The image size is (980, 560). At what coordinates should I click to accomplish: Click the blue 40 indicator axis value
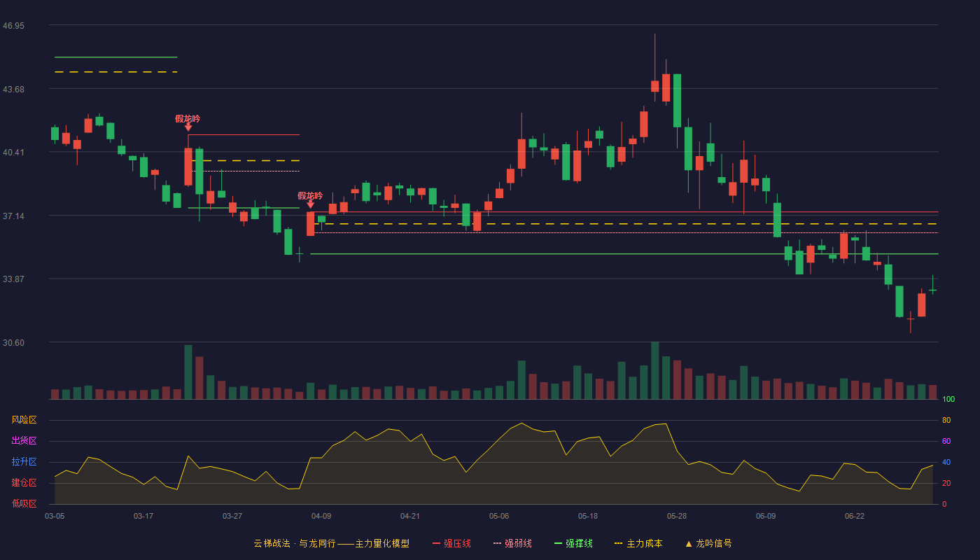point(946,463)
